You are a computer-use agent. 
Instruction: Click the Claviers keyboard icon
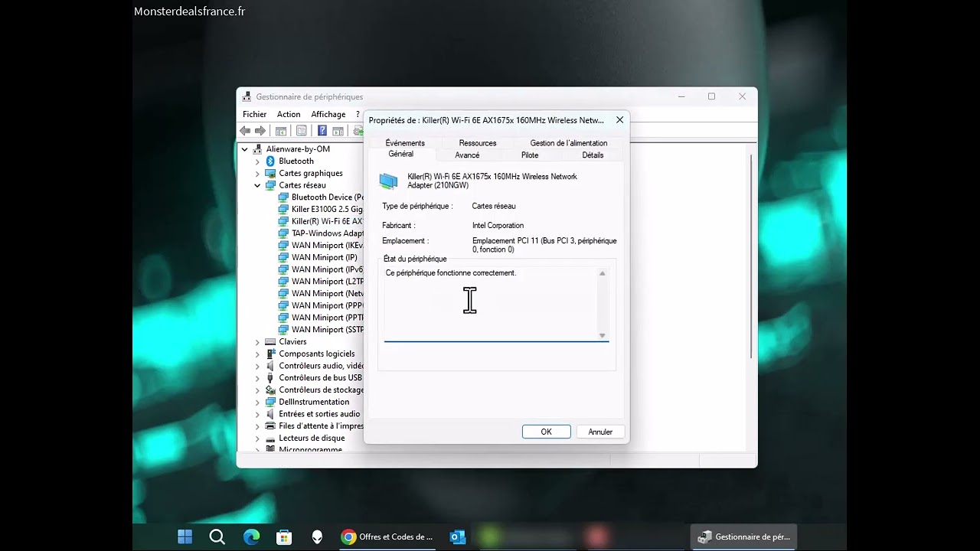click(x=270, y=342)
